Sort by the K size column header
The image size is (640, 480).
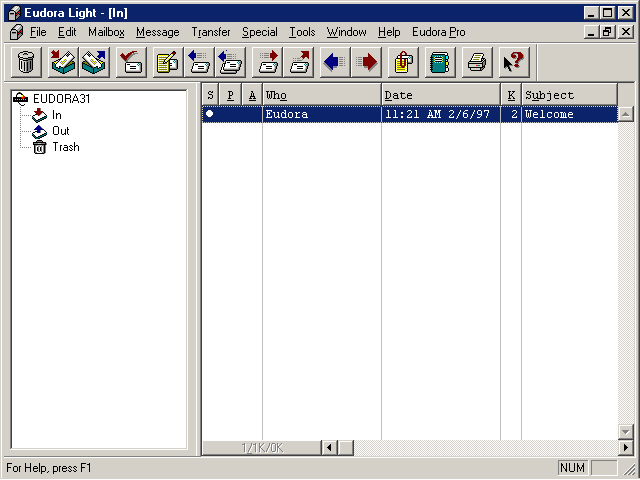[511, 95]
